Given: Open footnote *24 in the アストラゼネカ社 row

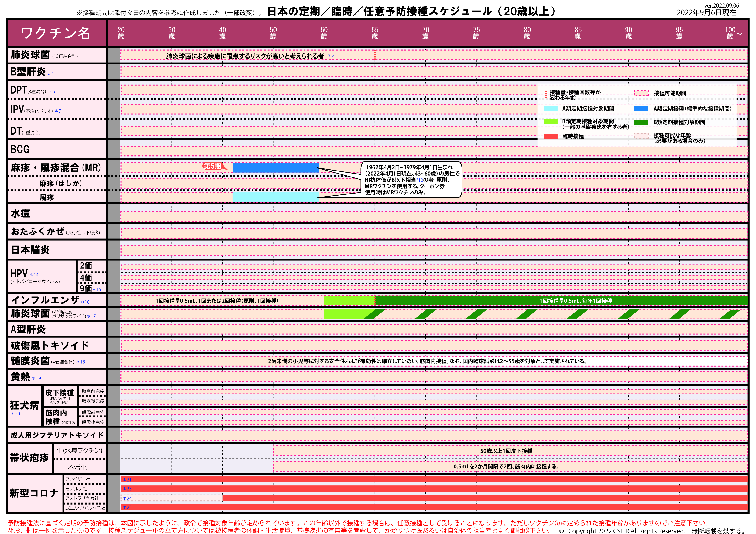Looking at the screenshot, I should click(127, 499).
